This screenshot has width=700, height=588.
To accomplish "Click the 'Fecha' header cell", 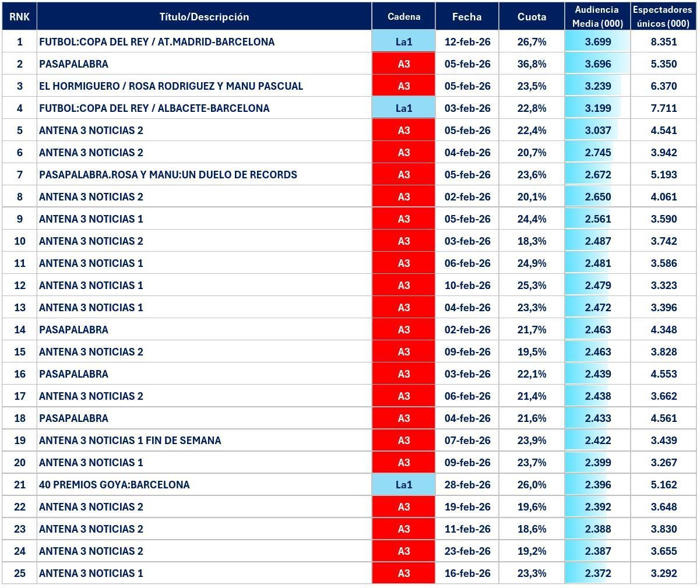I will [x=467, y=17].
